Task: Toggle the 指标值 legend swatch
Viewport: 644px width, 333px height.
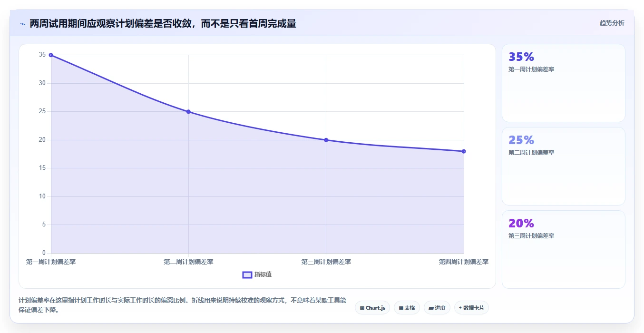Action: [247, 274]
